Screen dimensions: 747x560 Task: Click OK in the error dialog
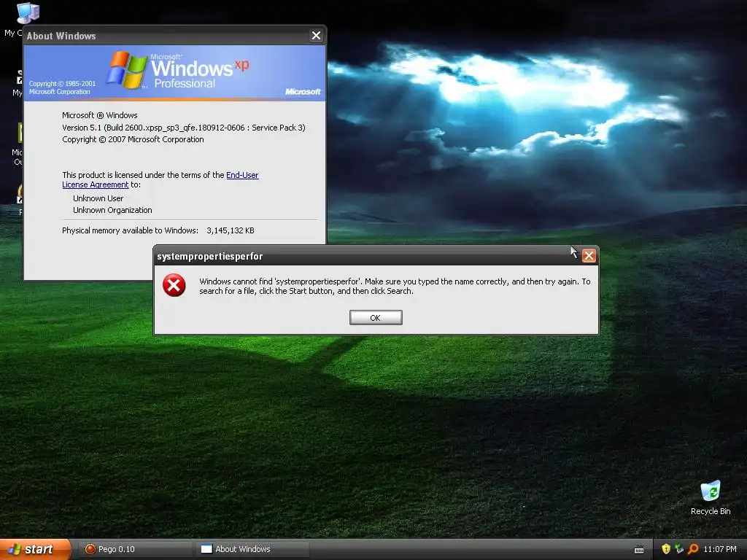(x=376, y=318)
